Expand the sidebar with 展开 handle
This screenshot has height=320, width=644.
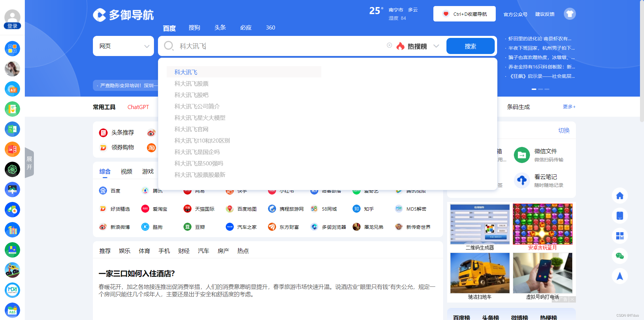(x=29, y=163)
